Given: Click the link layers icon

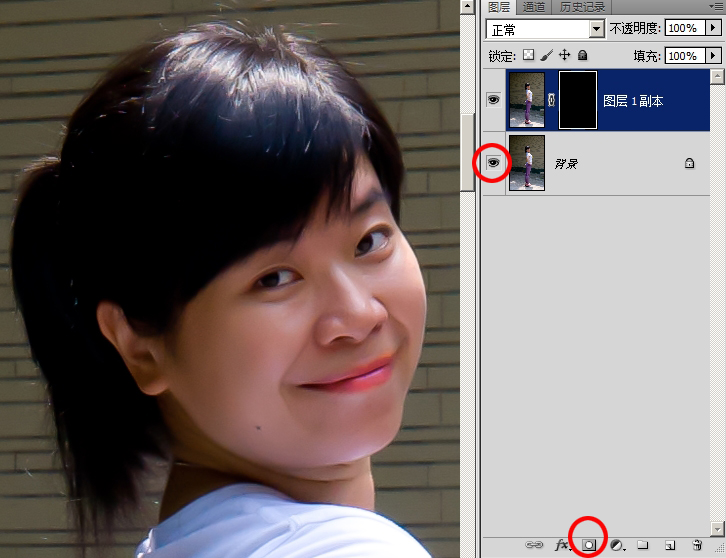Looking at the screenshot, I should coord(534,545).
